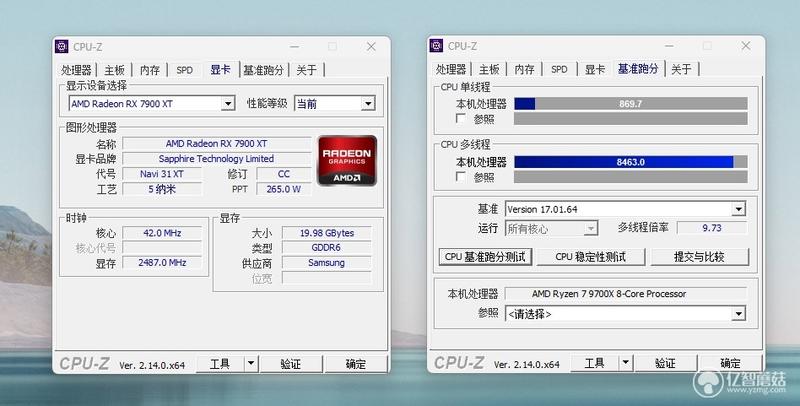Switch to SPD tab in left window
This screenshot has width=800, height=406.
point(184,70)
